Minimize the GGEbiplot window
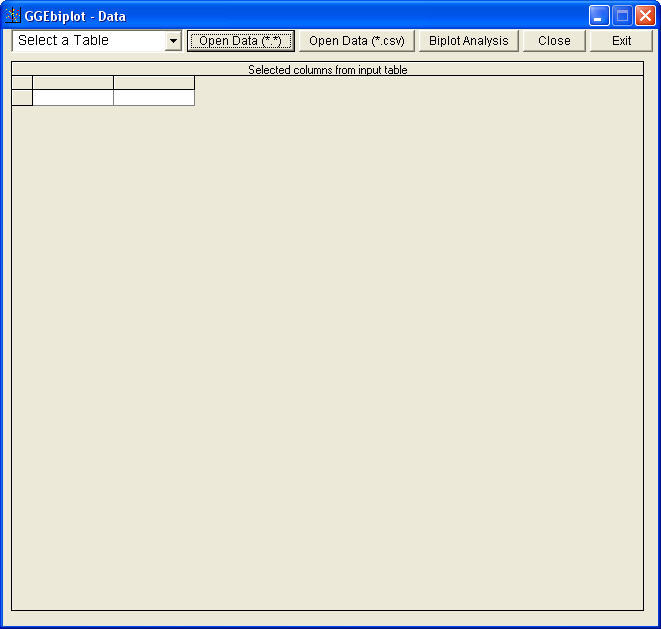Viewport: 661px width, 629px height. (x=599, y=16)
